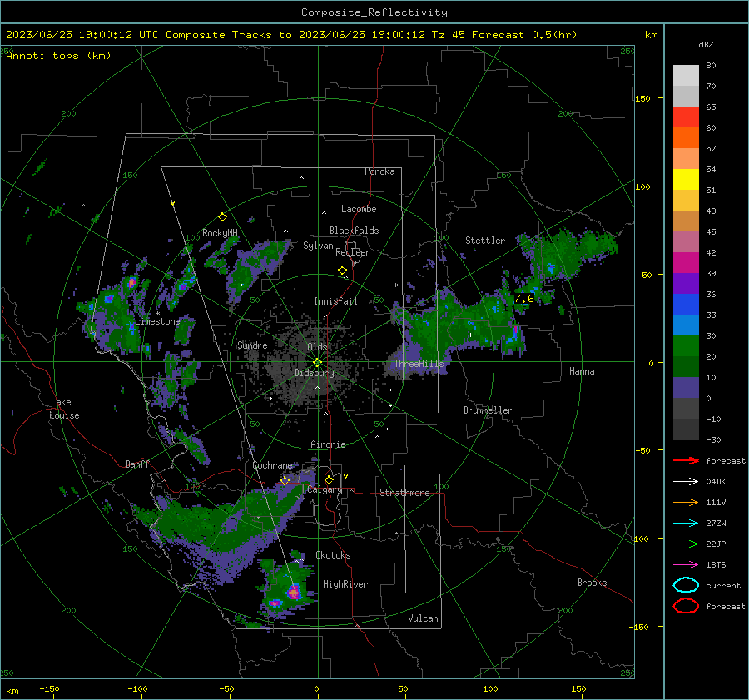Image resolution: width=749 pixels, height=700 pixels.
Task: Click the storm top label 7.6
Action: tap(523, 299)
